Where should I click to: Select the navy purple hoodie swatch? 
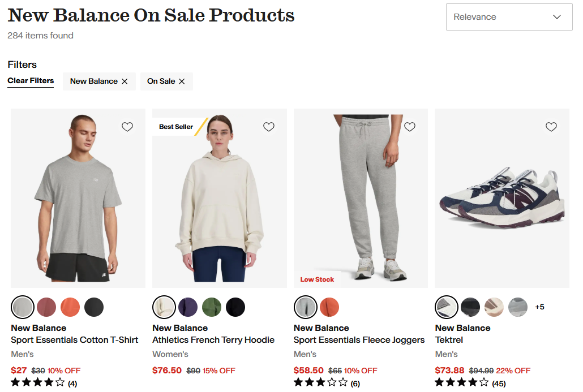[x=188, y=307]
